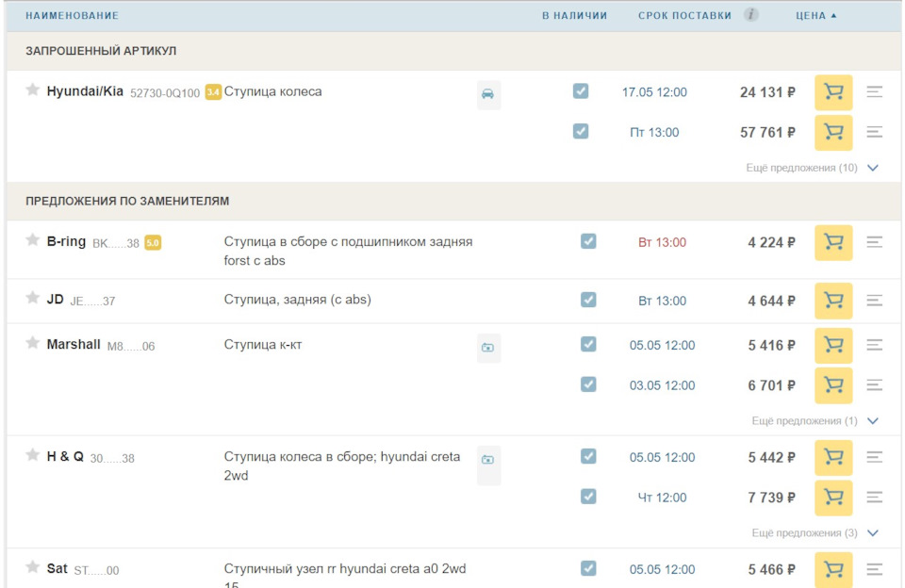The image size is (905, 588).
Task: Add the B-ring 4 224 ₽ hub to cart
Action: (833, 242)
